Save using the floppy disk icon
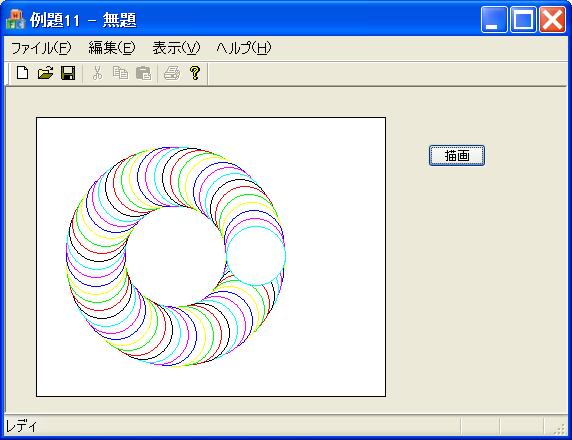Image resolution: width=572 pixels, height=440 pixels. pyautogui.click(x=68, y=73)
